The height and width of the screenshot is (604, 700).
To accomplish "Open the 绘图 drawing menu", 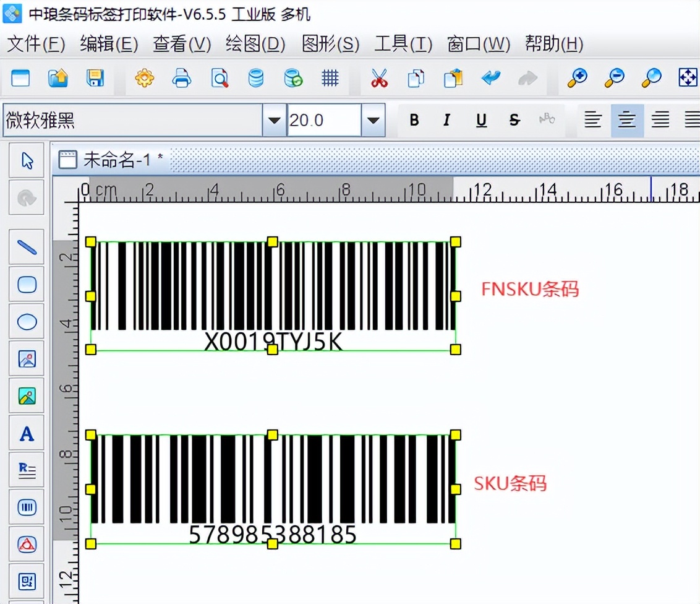I will click(x=255, y=44).
